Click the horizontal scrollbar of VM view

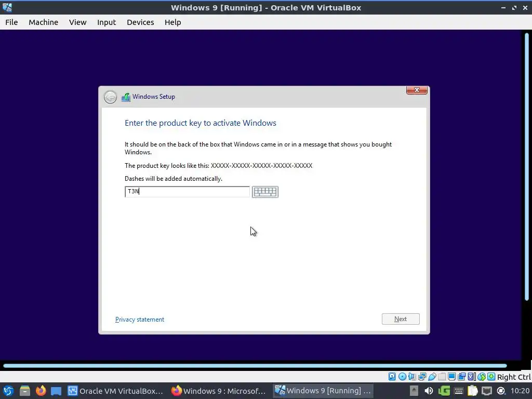pos(255,366)
